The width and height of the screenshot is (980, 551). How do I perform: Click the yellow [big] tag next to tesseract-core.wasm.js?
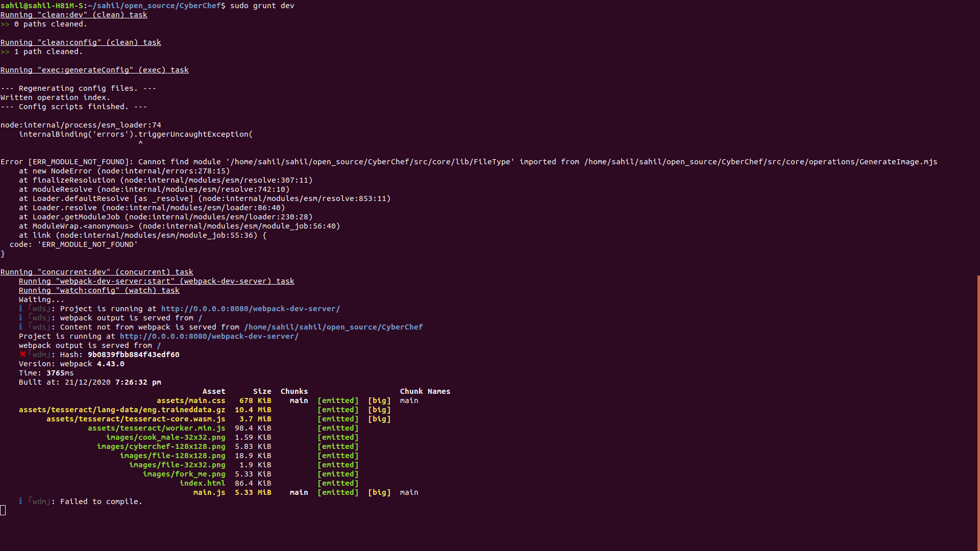[x=379, y=419]
